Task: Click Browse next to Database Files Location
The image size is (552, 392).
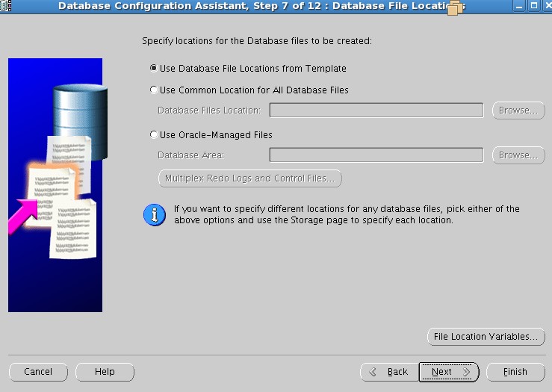Action: pyautogui.click(x=518, y=111)
